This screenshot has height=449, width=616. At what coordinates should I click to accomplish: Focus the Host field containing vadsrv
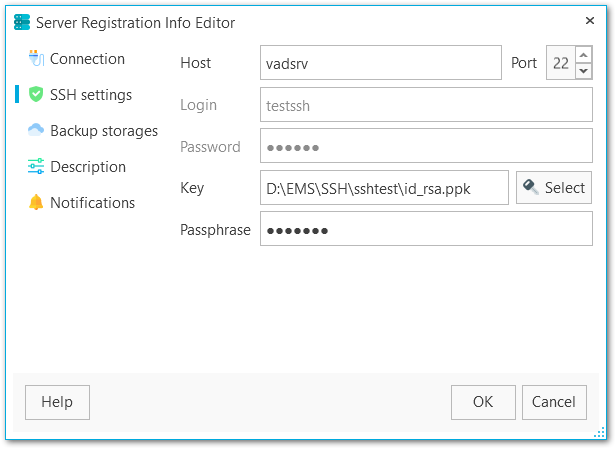pos(380,63)
